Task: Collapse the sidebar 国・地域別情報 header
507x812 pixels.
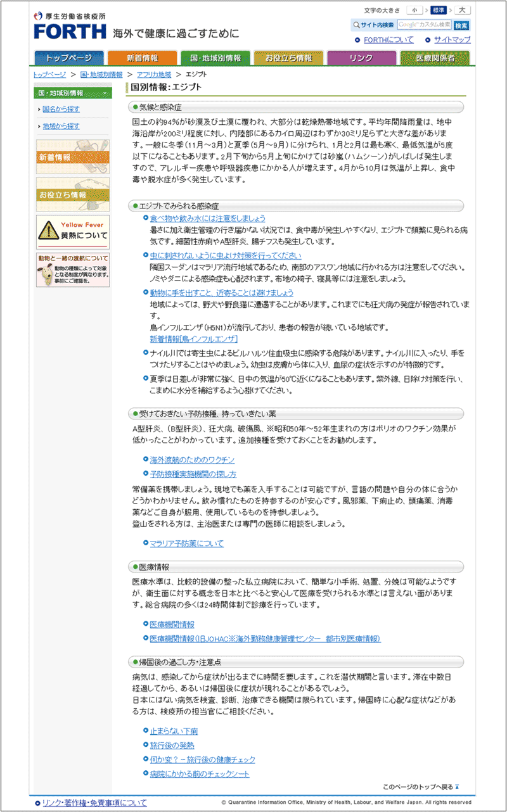Action: [x=73, y=93]
